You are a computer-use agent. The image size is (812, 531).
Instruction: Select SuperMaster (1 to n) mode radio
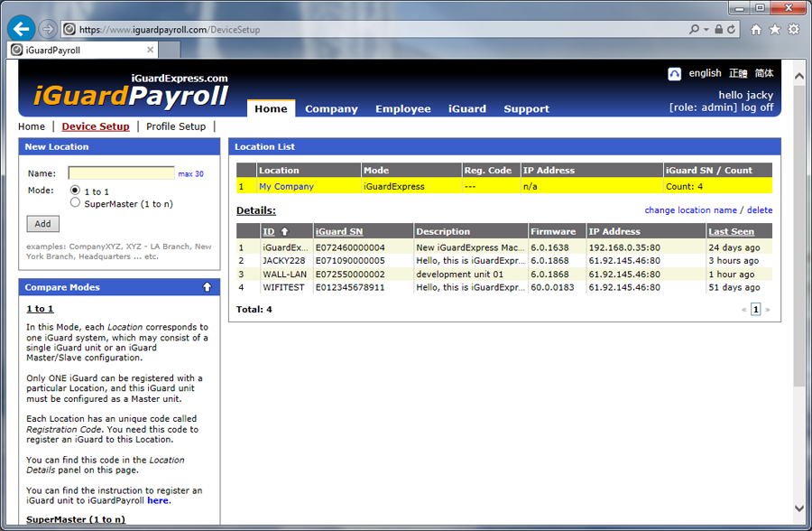(x=75, y=203)
